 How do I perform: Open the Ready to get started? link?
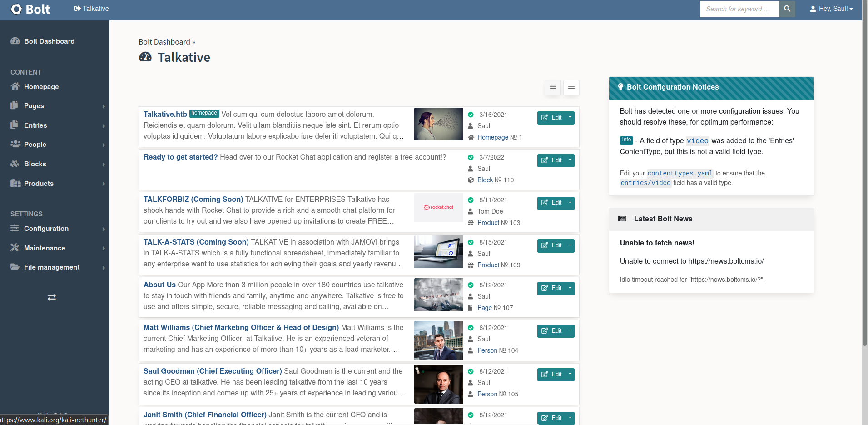point(180,157)
